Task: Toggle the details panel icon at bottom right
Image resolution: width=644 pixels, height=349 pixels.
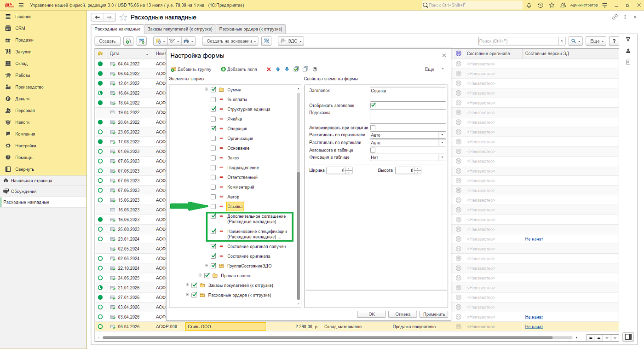Action: click(x=627, y=337)
